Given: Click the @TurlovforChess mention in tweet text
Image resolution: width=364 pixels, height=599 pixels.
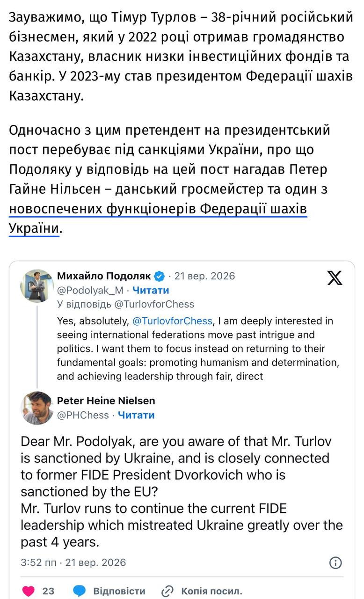Looking at the screenshot, I should pyautogui.click(x=173, y=321).
